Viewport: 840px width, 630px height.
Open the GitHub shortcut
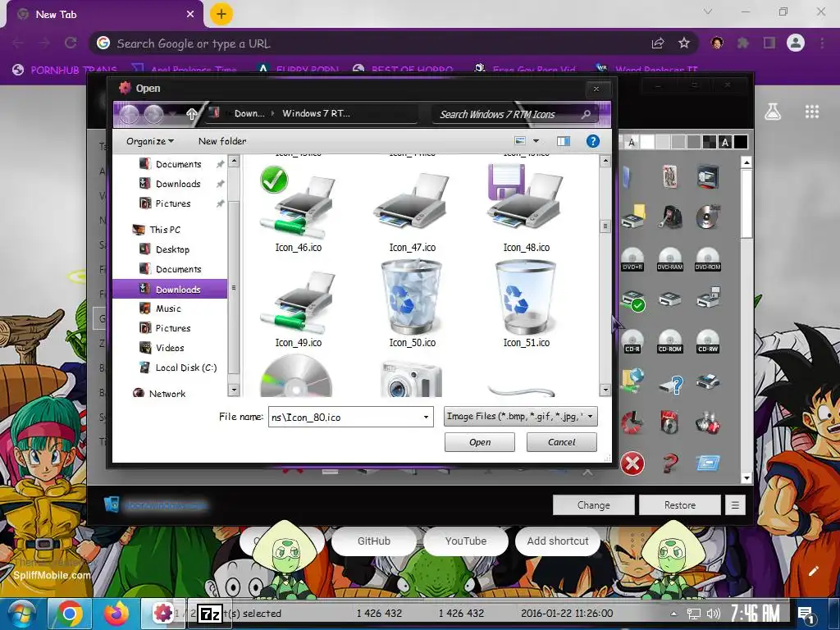tap(374, 541)
